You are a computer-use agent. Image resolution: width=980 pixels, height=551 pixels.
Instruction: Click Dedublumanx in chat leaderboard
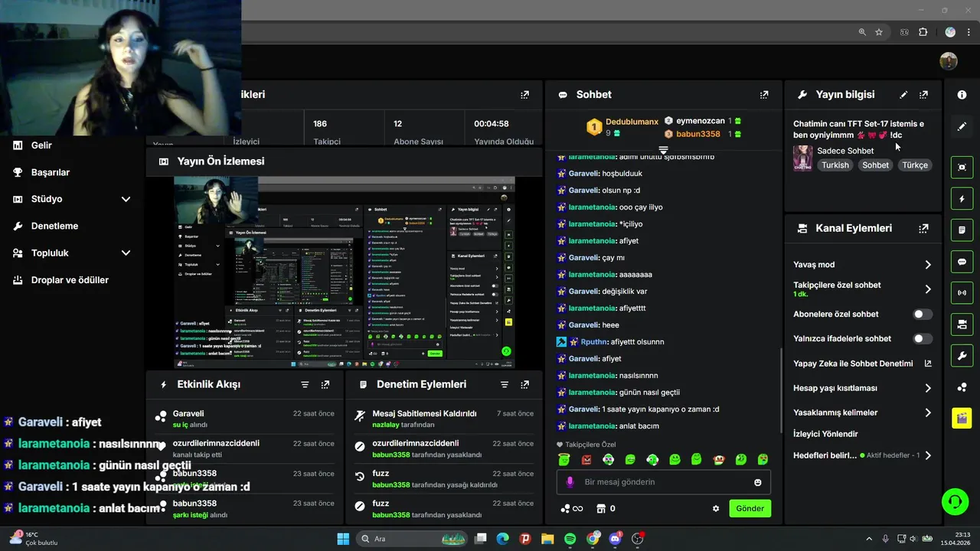click(632, 122)
